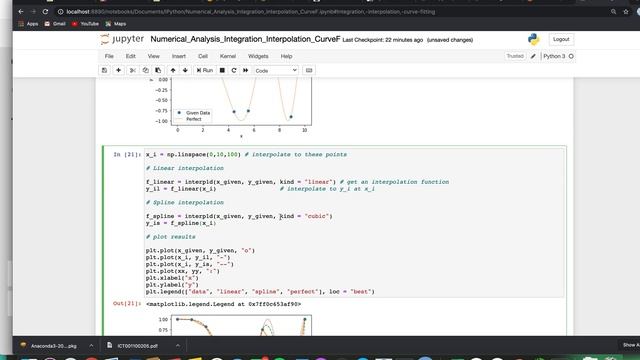
Task: Copy selected cells icon
Action: [x=145, y=70]
